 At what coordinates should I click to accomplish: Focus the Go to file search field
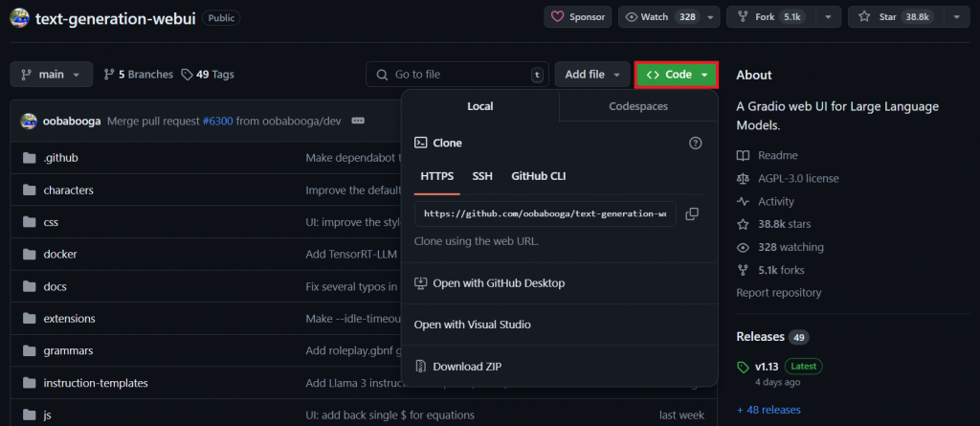457,75
